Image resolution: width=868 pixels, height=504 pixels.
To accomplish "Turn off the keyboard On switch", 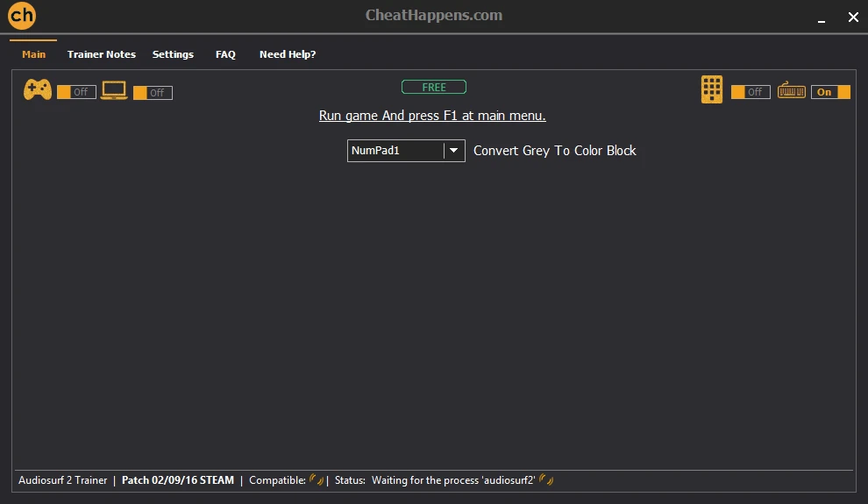I will [x=830, y=92].
